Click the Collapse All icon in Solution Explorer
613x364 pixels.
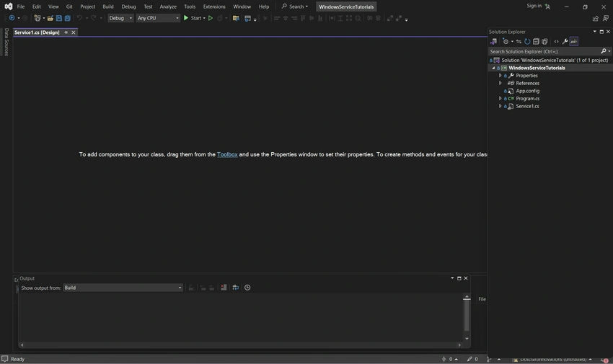tap(536, 41)
